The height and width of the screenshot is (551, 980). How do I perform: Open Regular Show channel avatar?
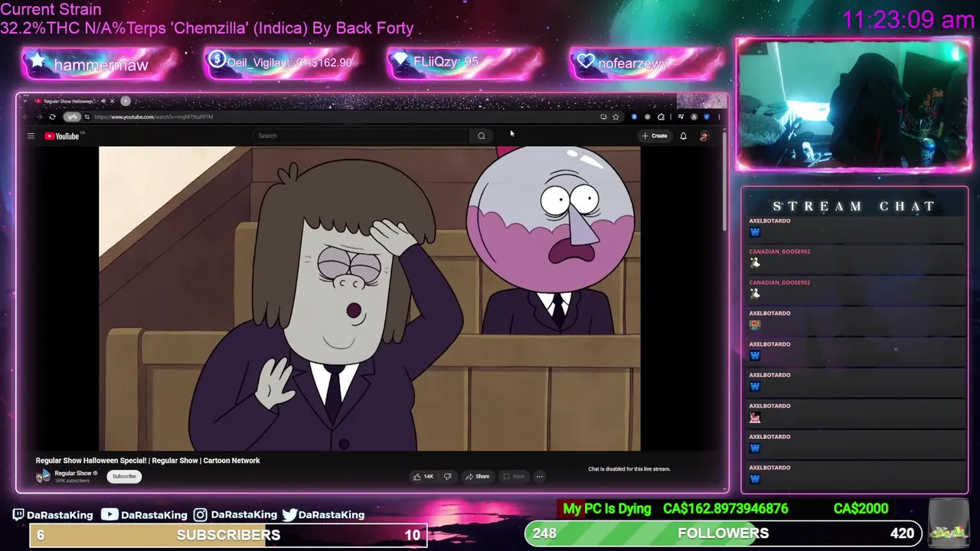click(x=43, y=476)
